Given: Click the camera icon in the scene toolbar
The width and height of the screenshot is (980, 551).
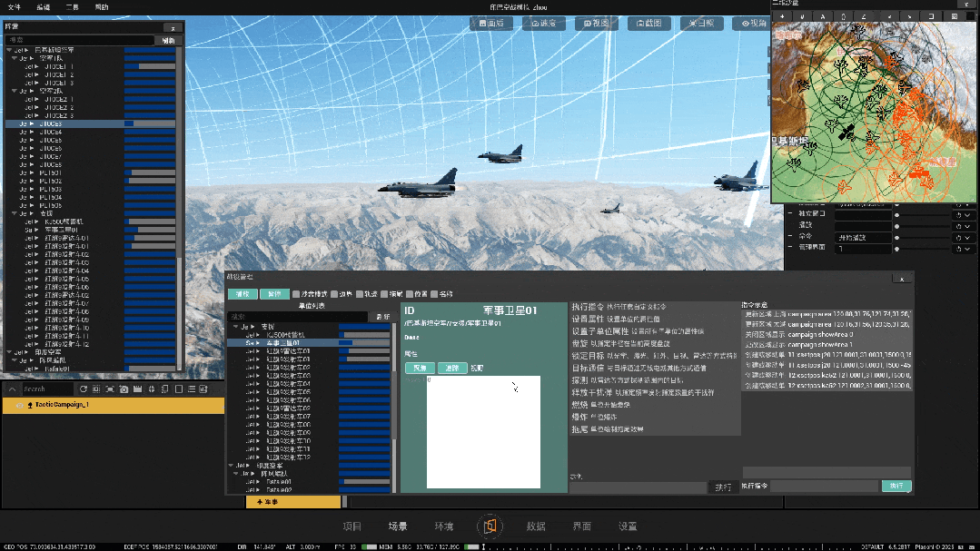Looking at the screenshot, I should click(x=122, y=389).
